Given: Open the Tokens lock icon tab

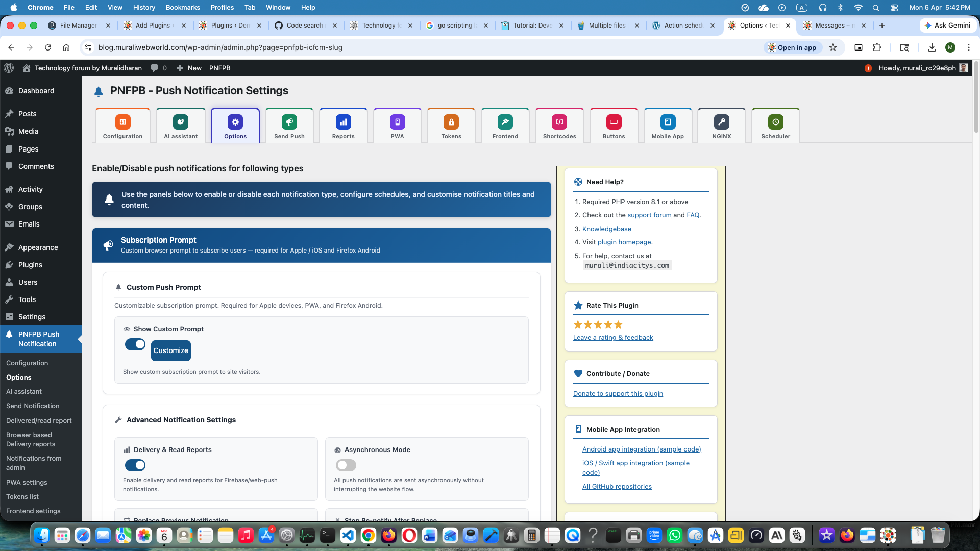Looking at the screenshot, I should pyautogui.click(x=451, y=122).
